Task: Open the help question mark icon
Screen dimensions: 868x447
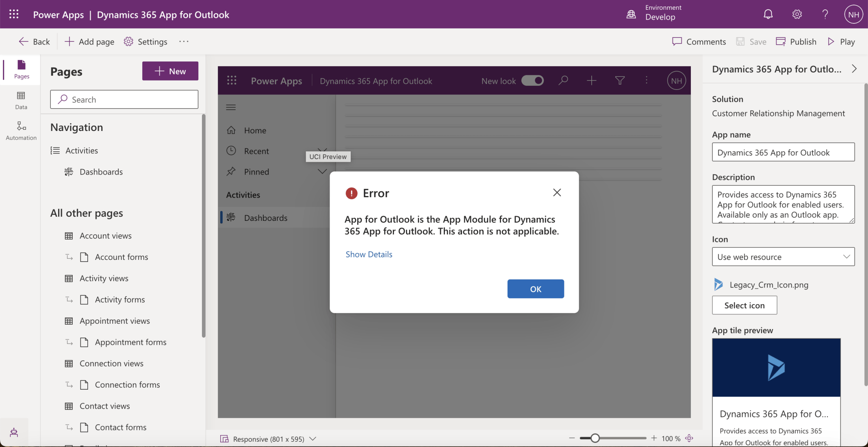Action: click(825, 14)
